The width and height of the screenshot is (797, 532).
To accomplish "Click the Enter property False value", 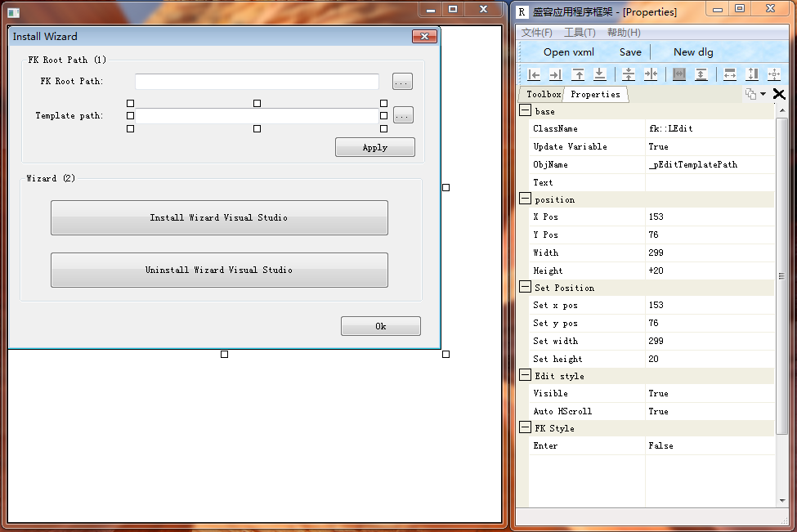I will click(x=710, y=445).
